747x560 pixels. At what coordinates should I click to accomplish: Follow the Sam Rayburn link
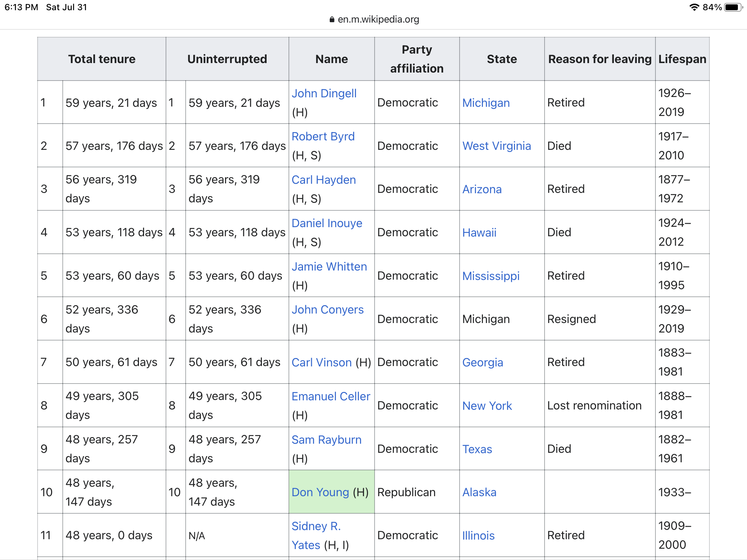(x=326, y=440)
